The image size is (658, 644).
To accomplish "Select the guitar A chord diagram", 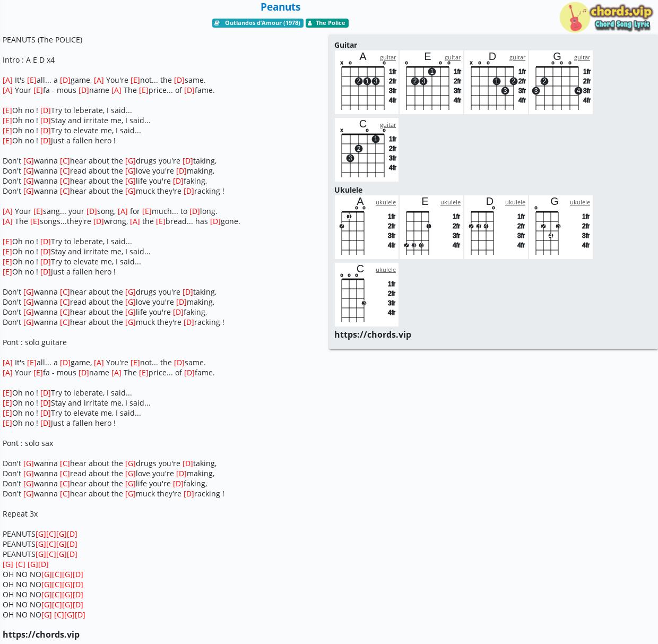I will 367,82.
